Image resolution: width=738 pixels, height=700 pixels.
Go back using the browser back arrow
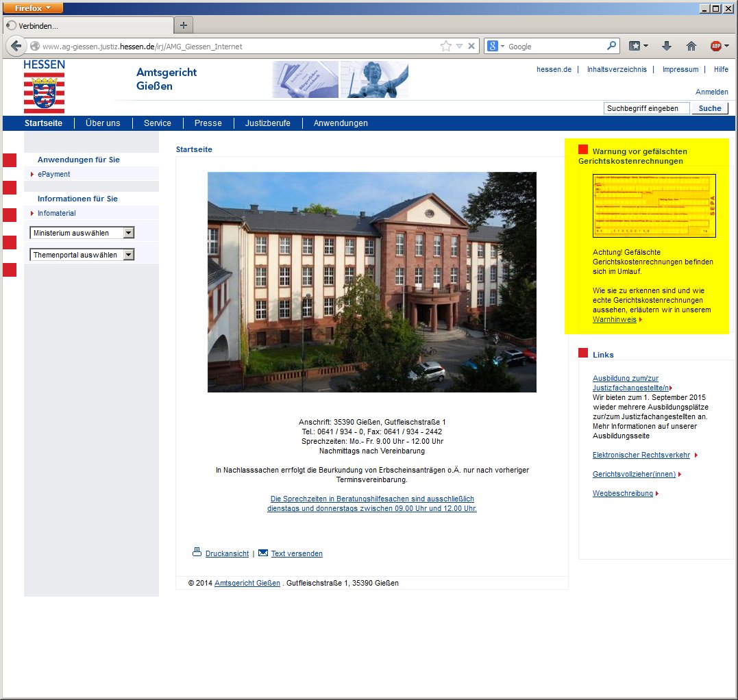pos(16,46)
